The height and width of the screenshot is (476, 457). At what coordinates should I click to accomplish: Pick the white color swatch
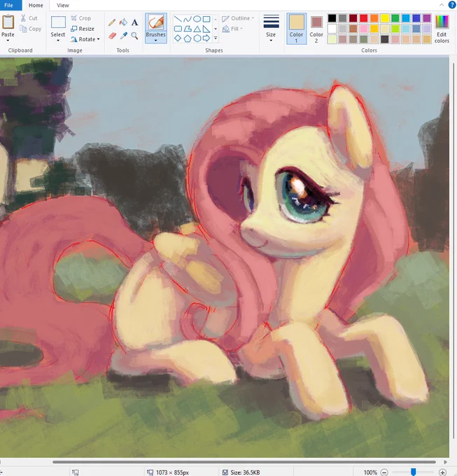332,29
